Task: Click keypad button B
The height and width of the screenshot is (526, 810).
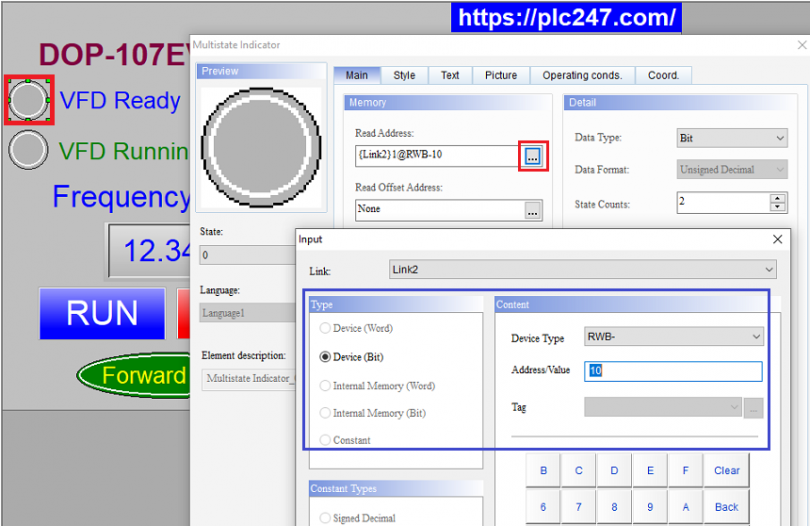Action: pos(543,471)
